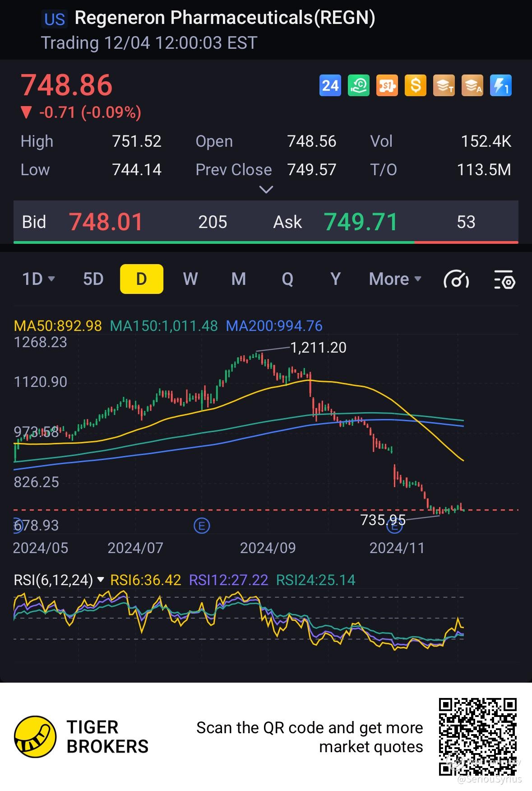This screenshot has height=791, width=532.
Task: Switch to the W weekly tab
Action: coord(190,279)
